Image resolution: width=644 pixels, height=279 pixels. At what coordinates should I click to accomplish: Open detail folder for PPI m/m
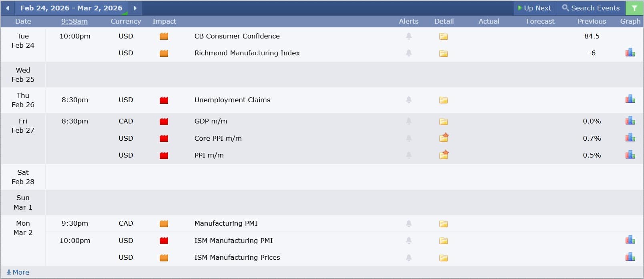[443, 155]
